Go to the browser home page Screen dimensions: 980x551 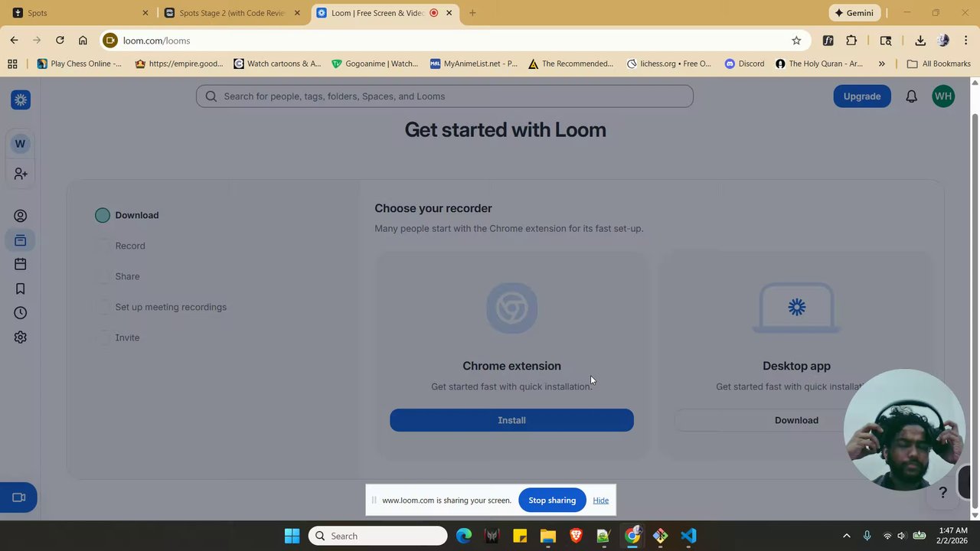[x=83, y=41]
